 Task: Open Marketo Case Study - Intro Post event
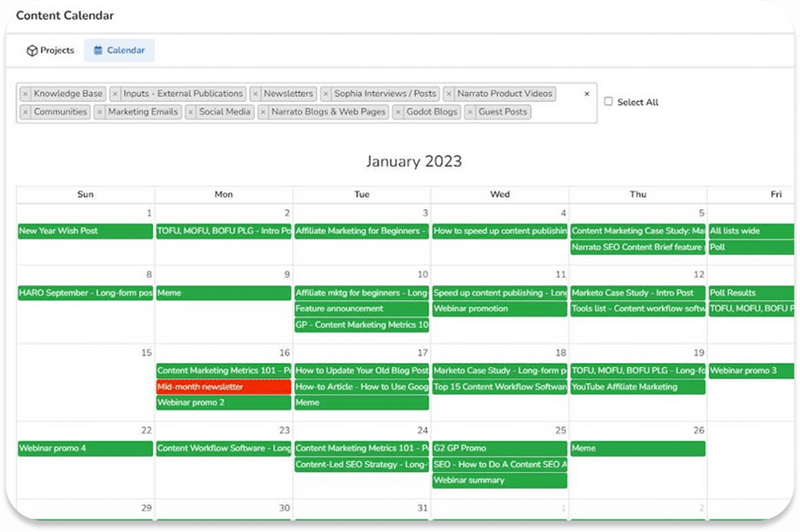click(638, 293)
